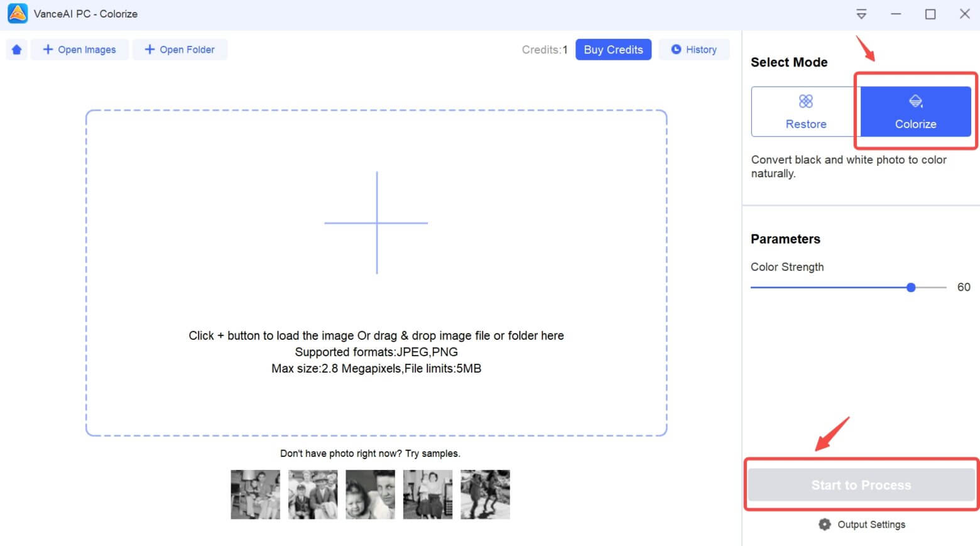Select the third sample child photo
Viewport: 980px width, 546px height.
tap(370, 494)
